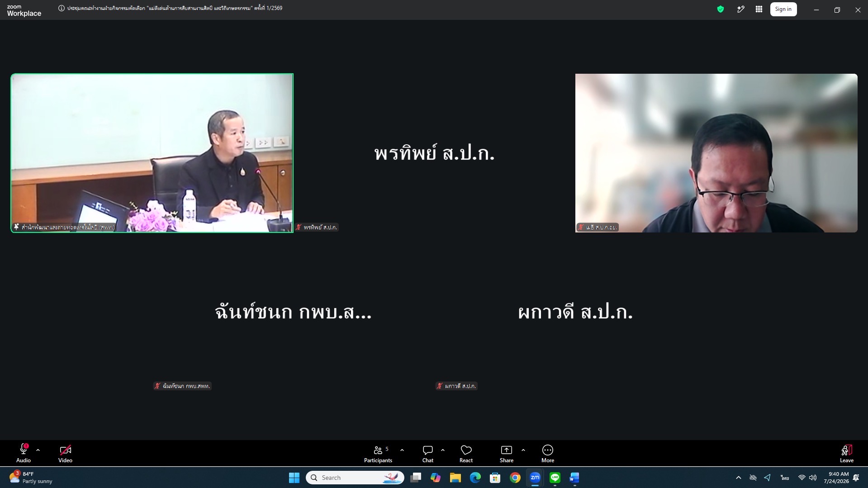Image resolution: width=868 pixels, height=488 pixels.
Task: Click the name label on blurred video tile
Action: [x=598, y=227]
